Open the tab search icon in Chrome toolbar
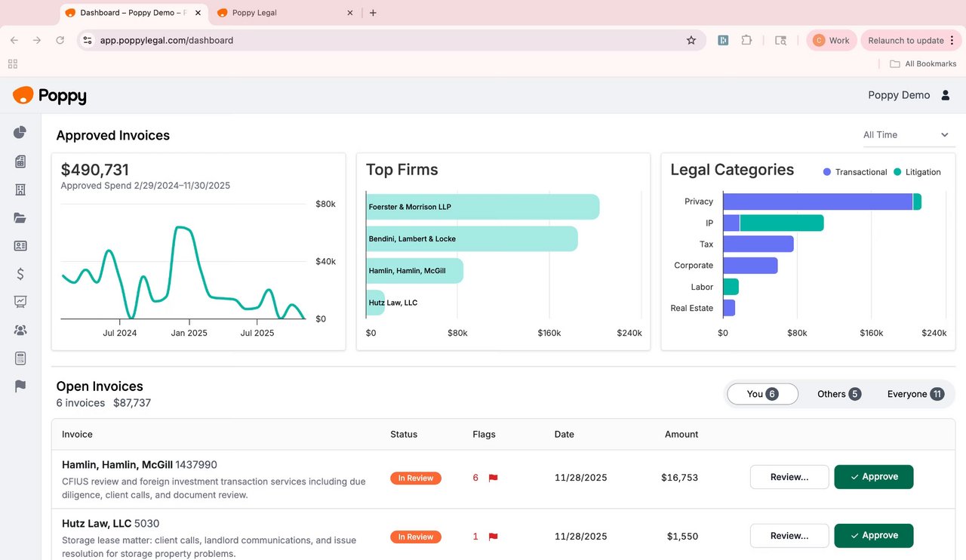 [x=781, y=41]
